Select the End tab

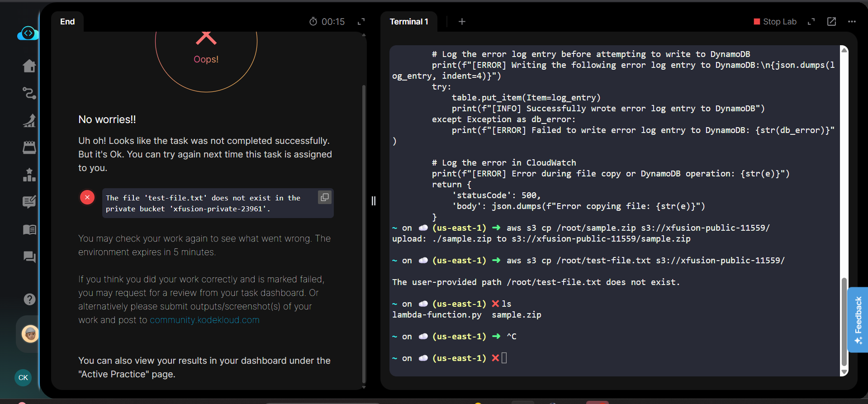[67, 22]
